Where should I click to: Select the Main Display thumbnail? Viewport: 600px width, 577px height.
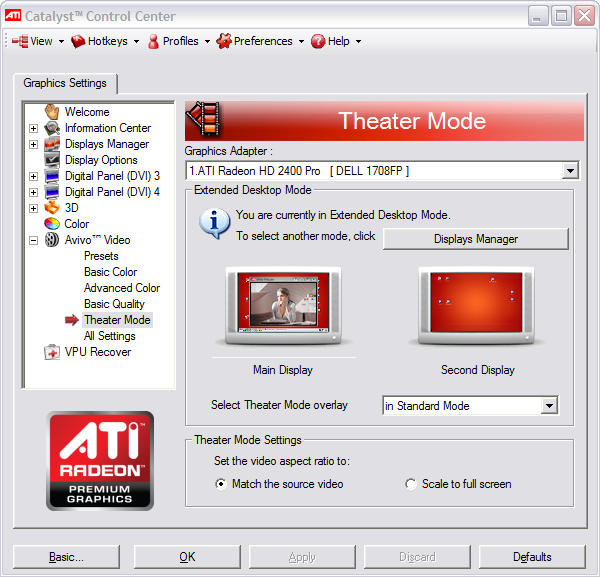[283, 305]
